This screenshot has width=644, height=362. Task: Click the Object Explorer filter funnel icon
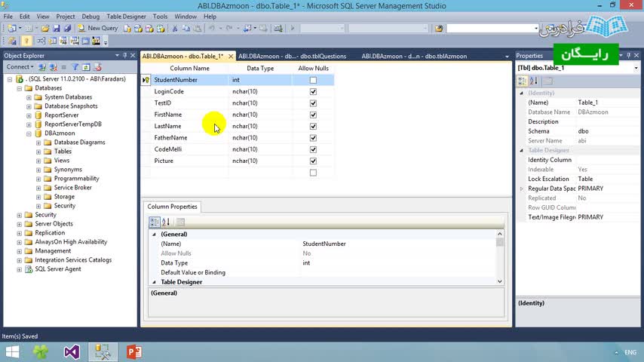click(75, 67)
